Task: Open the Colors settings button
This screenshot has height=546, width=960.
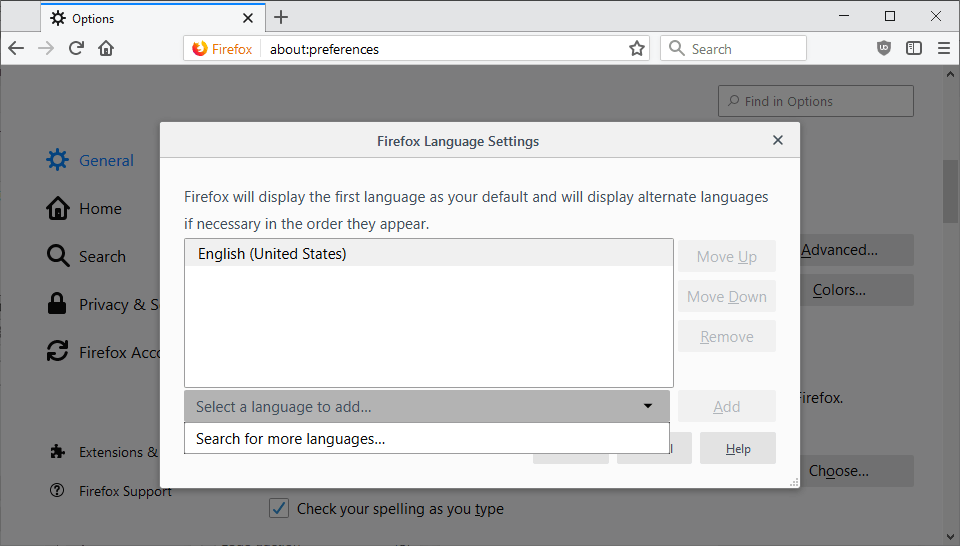Action: click(857, 290)
